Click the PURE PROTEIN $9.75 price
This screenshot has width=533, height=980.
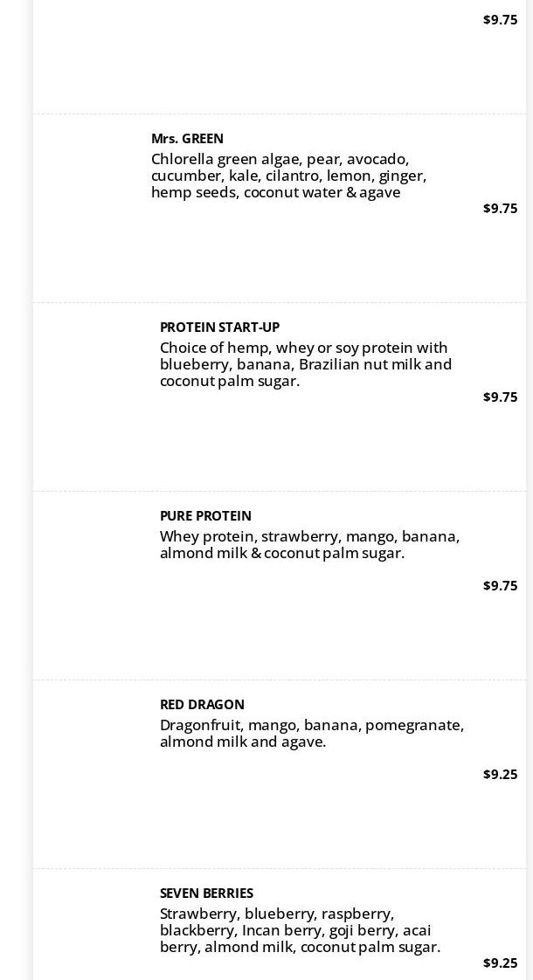(500, 586)
